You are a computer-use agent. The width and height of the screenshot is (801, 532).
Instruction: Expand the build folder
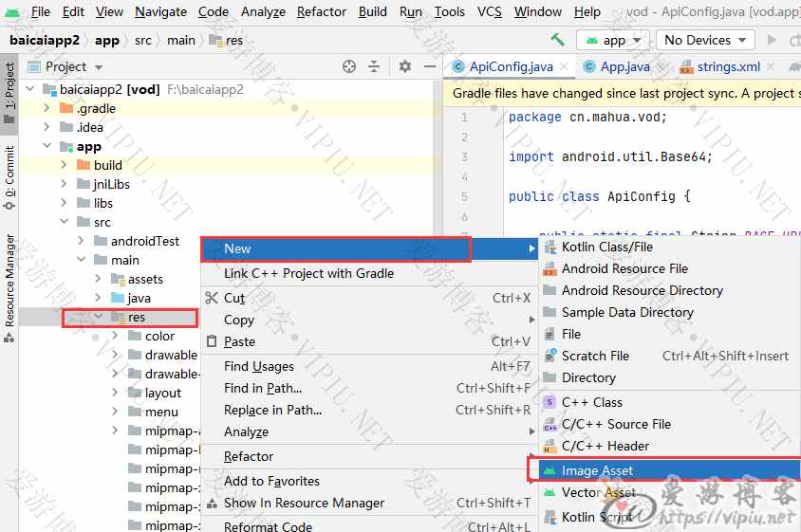pos(64,165)
